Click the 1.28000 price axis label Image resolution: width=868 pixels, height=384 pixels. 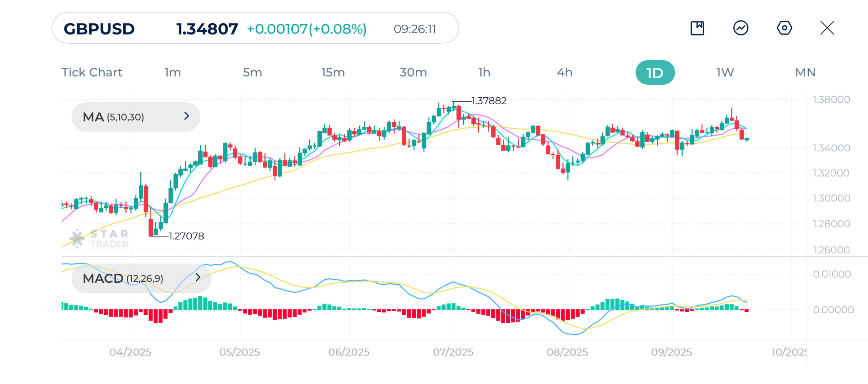pos(831,224)
